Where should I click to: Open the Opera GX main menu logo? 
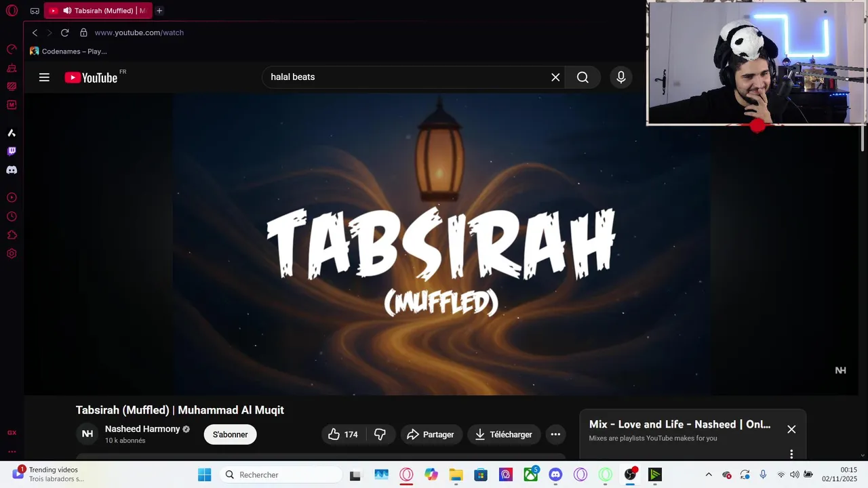pyautogui.click(x=12, y=10)
